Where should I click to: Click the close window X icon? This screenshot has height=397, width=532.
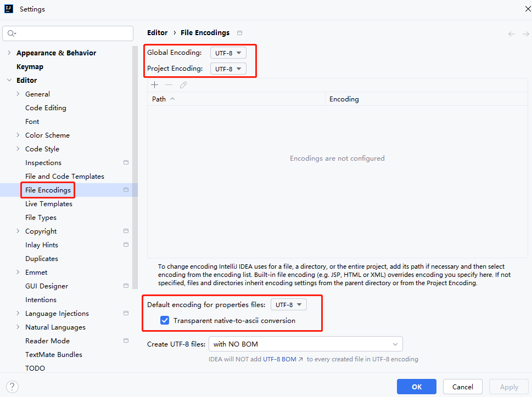[x=520, y=9]
